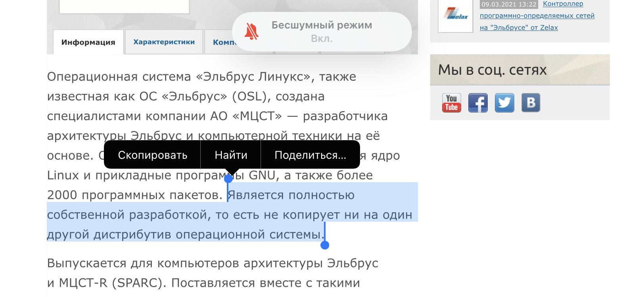Image resolution: width=644 pixels, height=297 pixels.
Task: Open the YouTube social icon
Action: (452, 103)
